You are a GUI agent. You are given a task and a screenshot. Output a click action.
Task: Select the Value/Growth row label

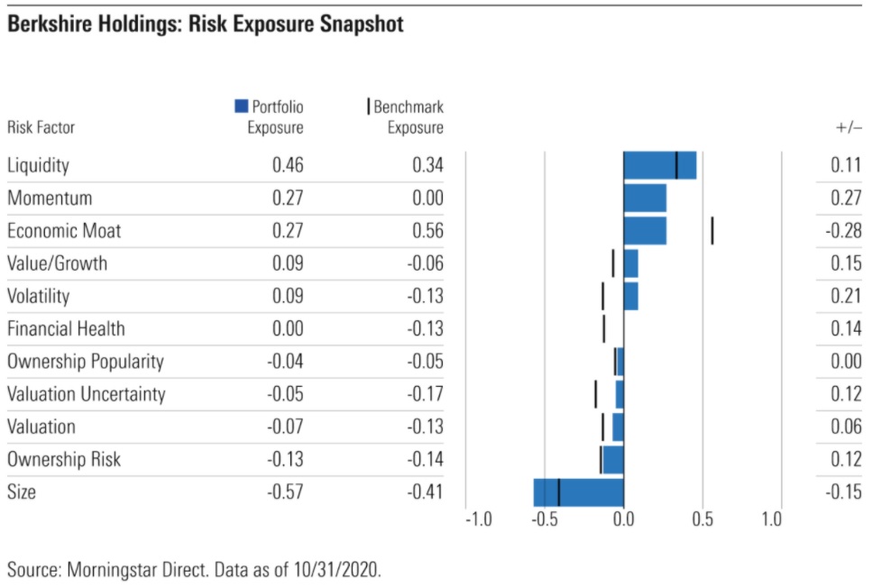[x=58, y=263]
